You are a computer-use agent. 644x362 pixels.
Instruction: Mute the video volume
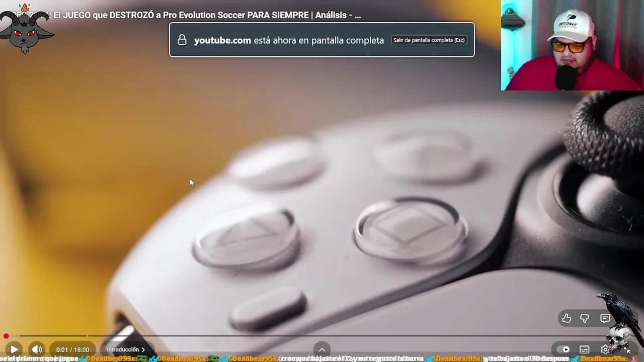37,349
